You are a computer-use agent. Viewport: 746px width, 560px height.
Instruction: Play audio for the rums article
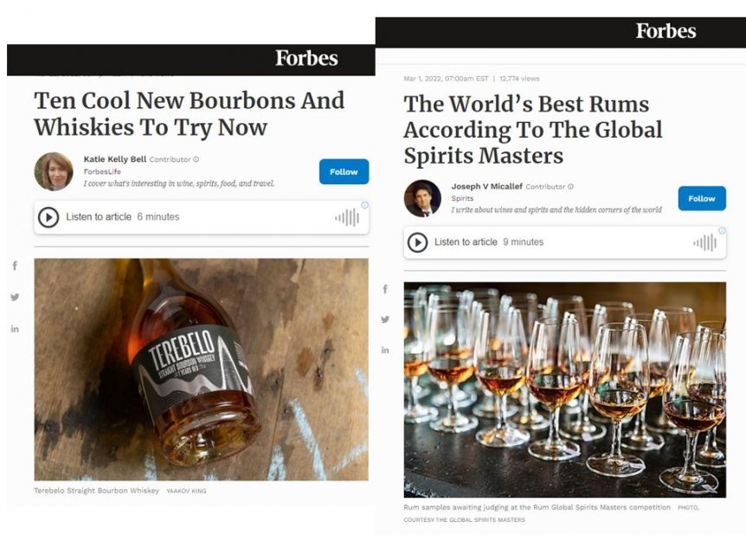(417, 242)
